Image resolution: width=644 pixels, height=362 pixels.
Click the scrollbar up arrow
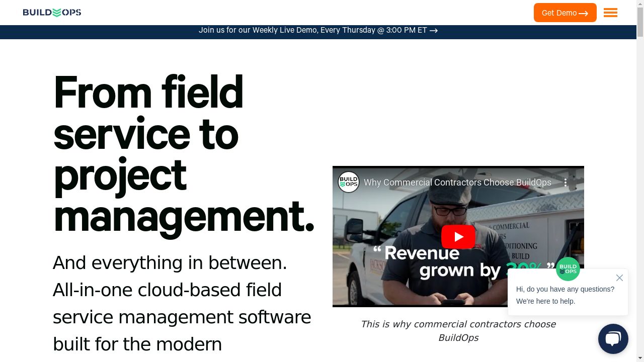pos(640,4)
